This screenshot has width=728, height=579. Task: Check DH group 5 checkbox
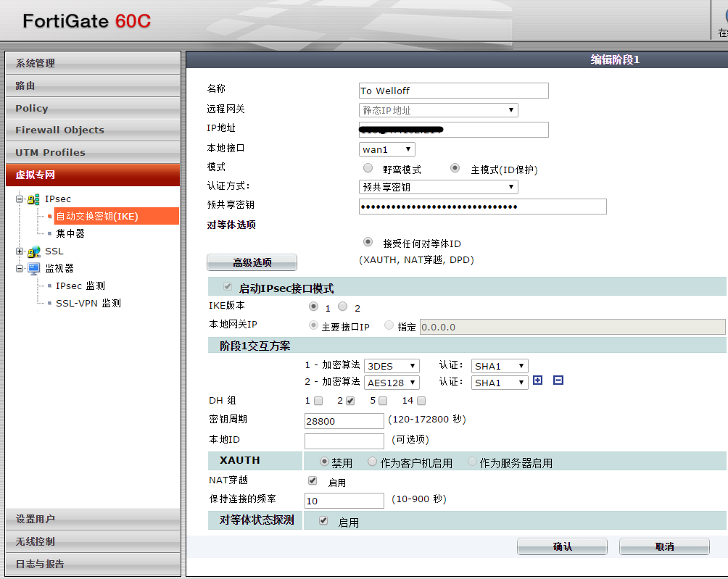383,401
